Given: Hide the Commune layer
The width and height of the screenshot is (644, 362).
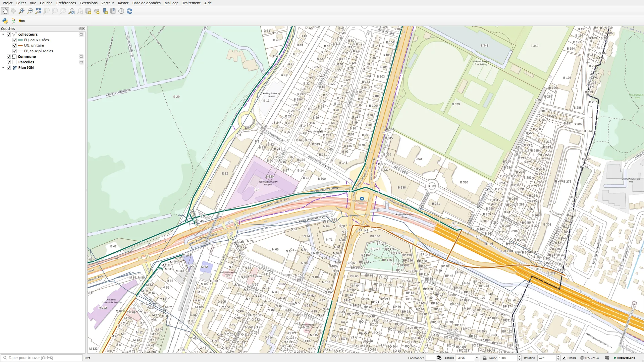Looking at the screenshot, I should (x=9, y=57).
